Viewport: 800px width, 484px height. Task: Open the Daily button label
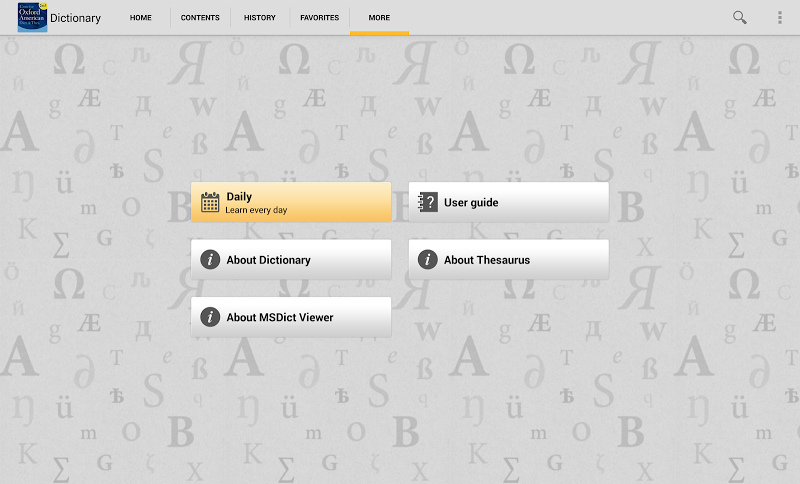[240, 196]
